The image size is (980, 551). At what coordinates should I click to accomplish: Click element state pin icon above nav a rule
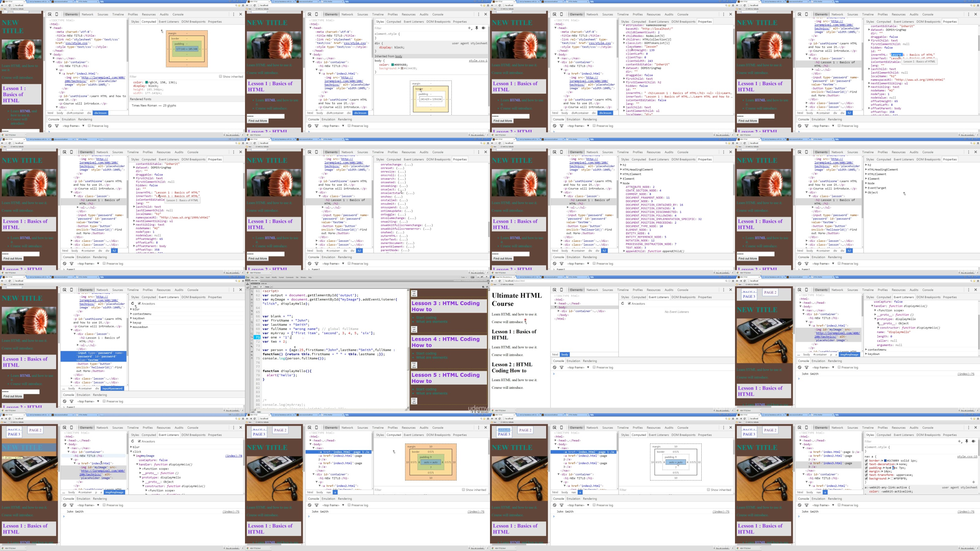967,441
